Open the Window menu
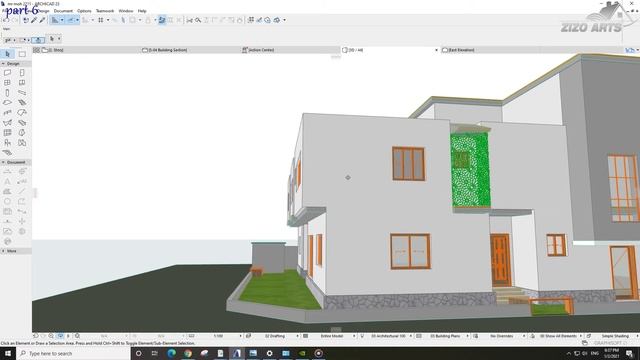This screenshot has height=360, width=640. (126, 11)
